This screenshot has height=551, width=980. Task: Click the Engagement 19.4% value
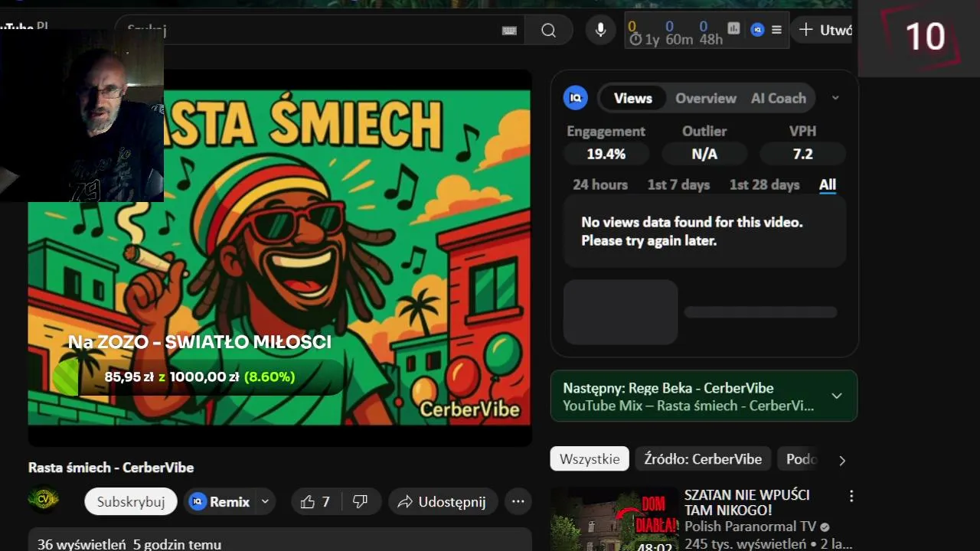[606, 154]
